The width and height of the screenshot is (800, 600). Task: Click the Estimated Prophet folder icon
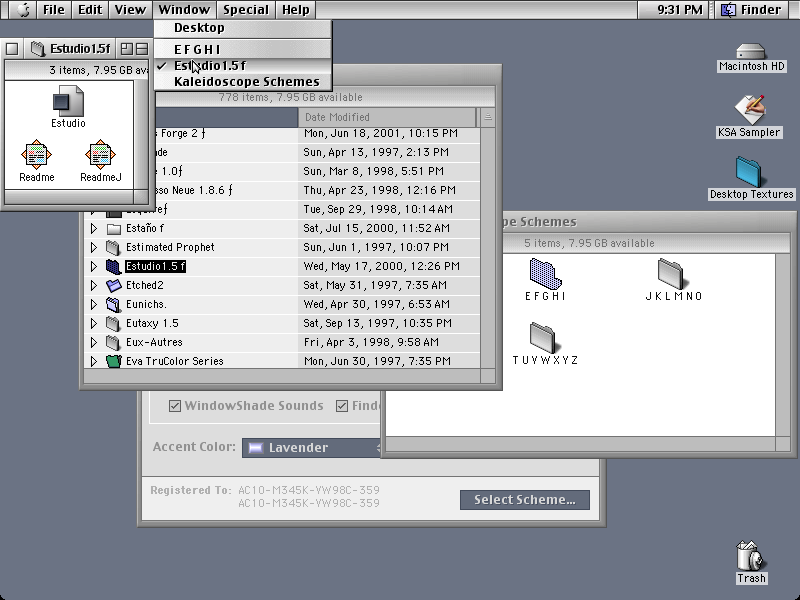(x=113, y=247)
